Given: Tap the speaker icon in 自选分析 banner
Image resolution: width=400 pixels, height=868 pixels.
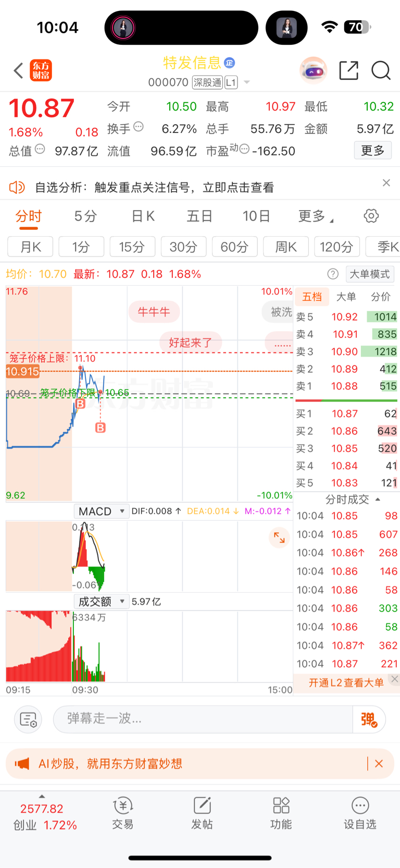Looking at the screenshot, I should tap(17, 187).
